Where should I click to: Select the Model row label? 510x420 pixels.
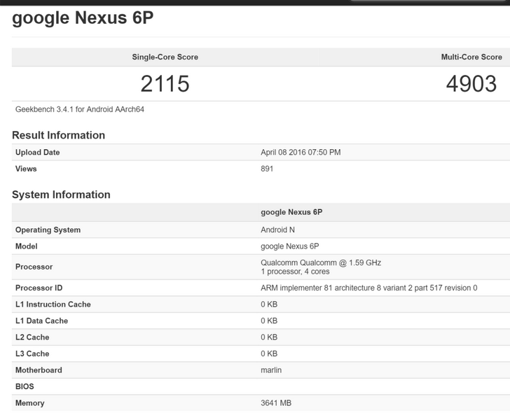click(x=27, y=246)
